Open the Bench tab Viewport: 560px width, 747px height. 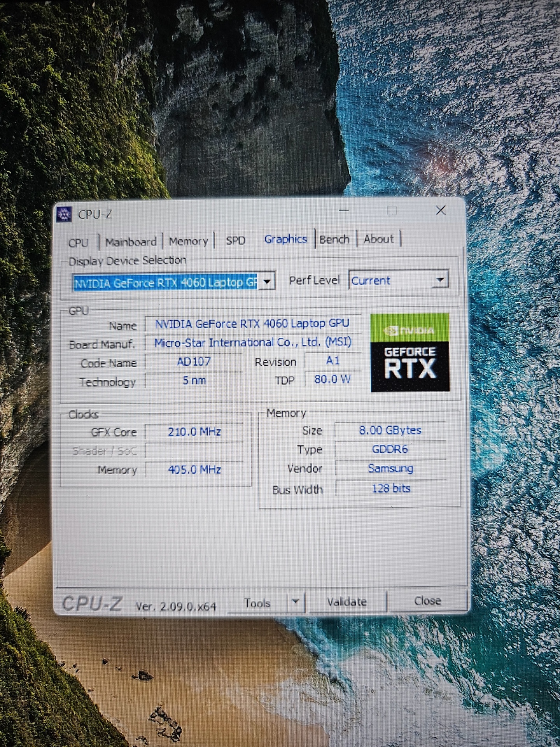334,239
